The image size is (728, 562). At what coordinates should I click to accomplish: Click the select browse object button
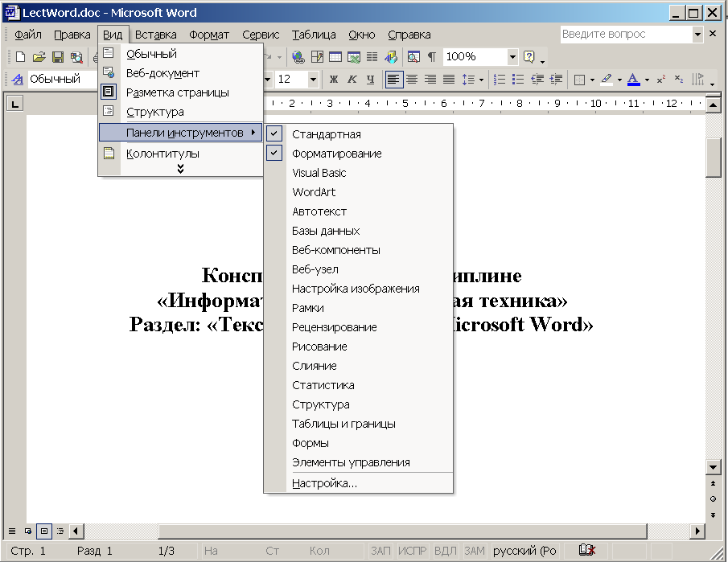coord(714,498)
